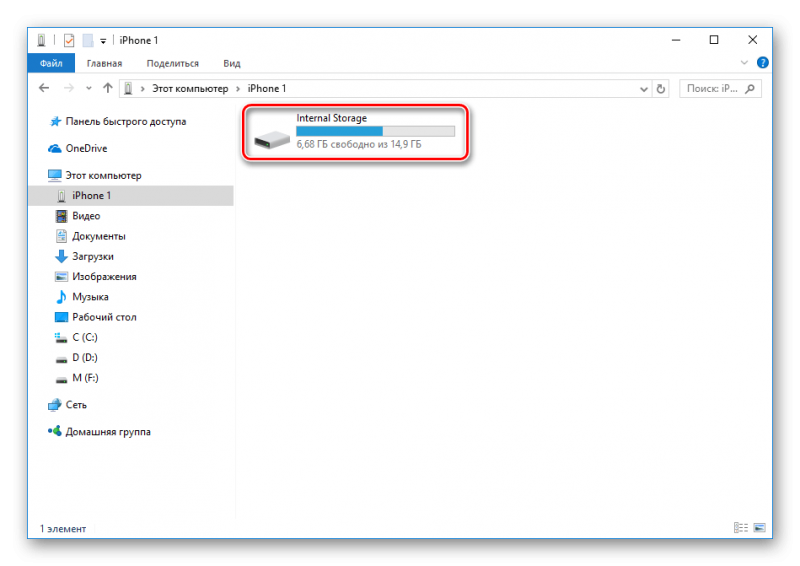
Task: Go back with the left arrow button
Action: click(x=44, y=88)
